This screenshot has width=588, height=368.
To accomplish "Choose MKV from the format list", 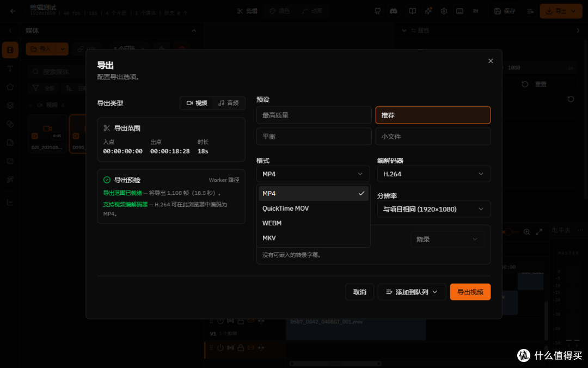I will 314,238.
